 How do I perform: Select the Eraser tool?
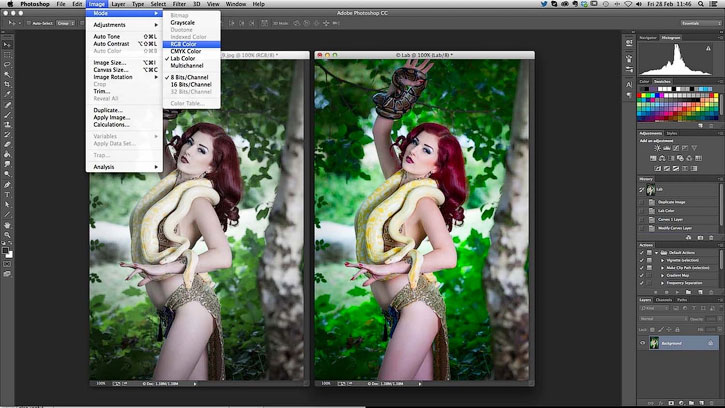pos(7,144)
